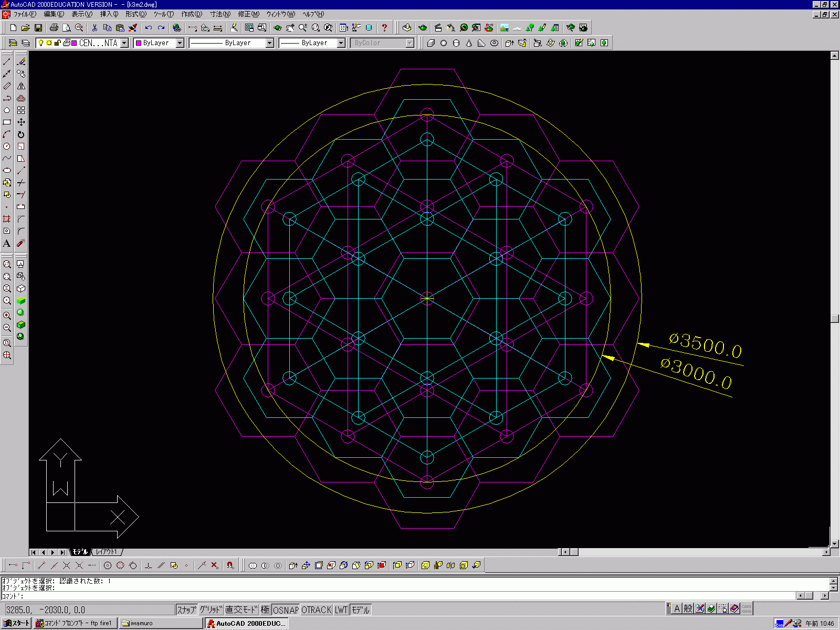Toggle OTRACK object tracking
This screenshot has height=630, width=840.
[317, 610]
